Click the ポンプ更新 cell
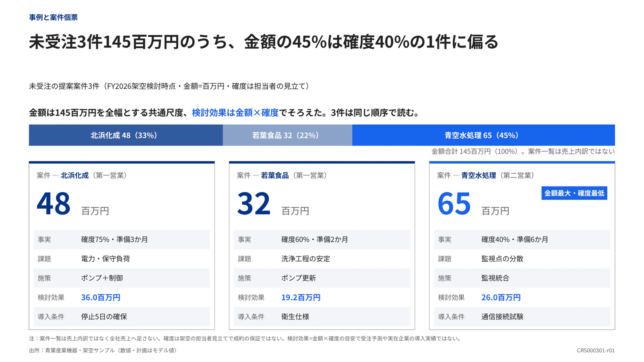Image resolution: width=644 pixels, height=362 pixels. (x=299, y=278)
